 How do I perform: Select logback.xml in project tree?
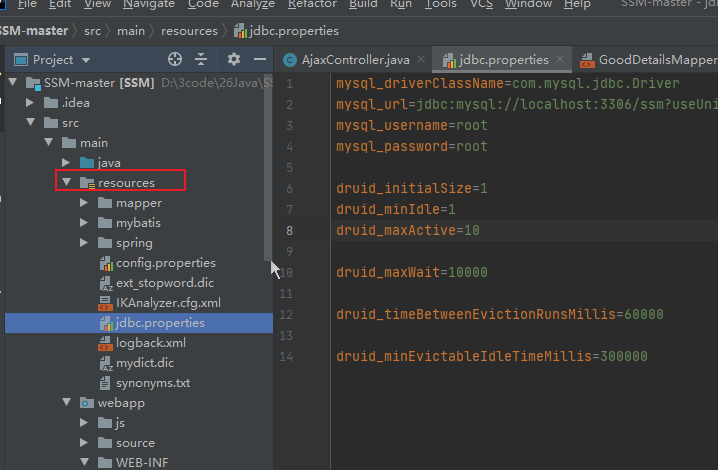pos(150,343)
